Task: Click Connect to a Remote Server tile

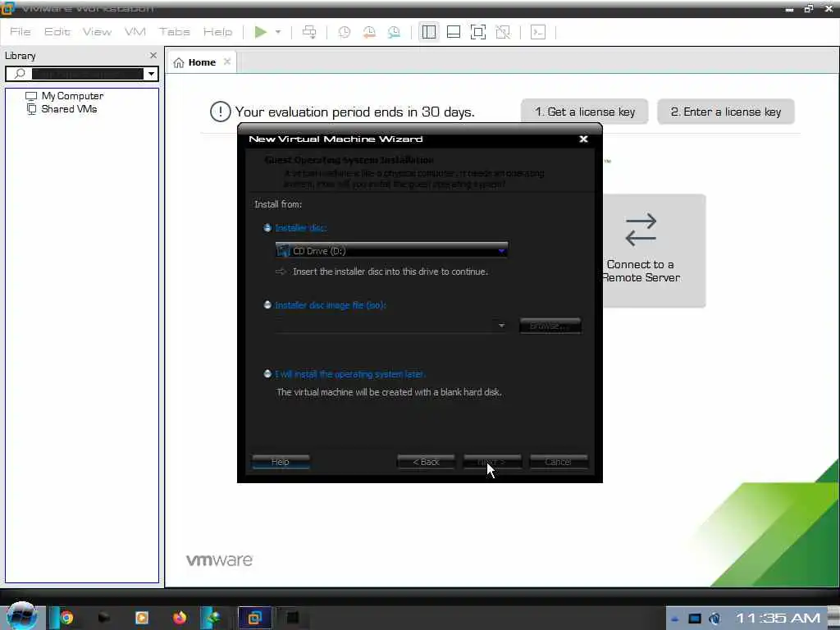Action: click(654, 251)
